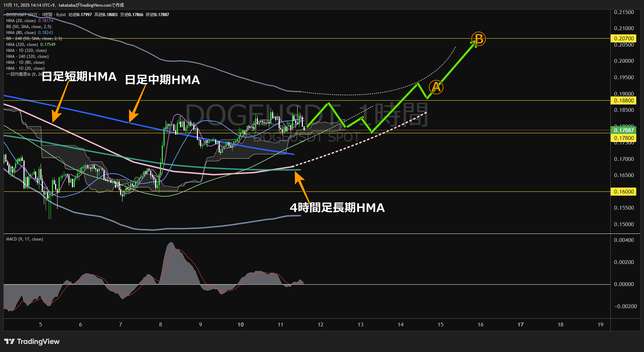This screenshot has height=352, width=644.
Task: Click the 0.16000 yellow price label
Action: coord(624,192)
